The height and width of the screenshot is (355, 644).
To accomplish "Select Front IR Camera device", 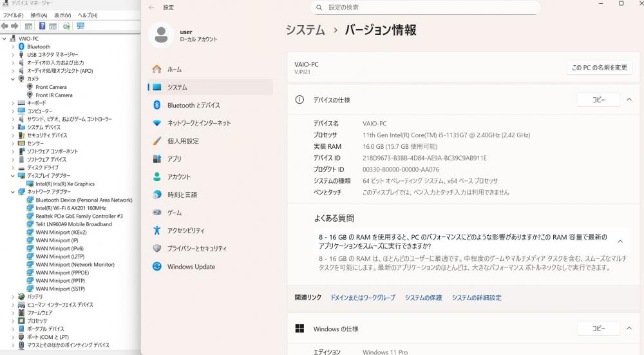I will point(54,95).
